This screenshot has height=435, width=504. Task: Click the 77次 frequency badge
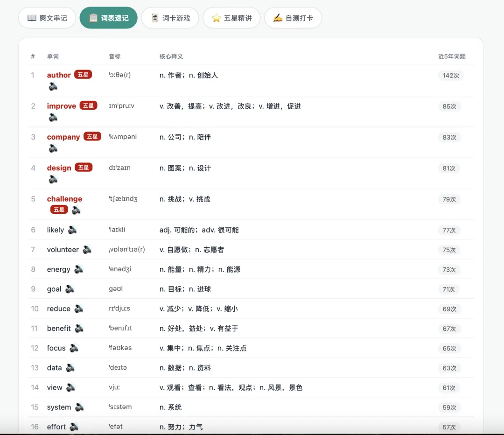pos(449,230)
